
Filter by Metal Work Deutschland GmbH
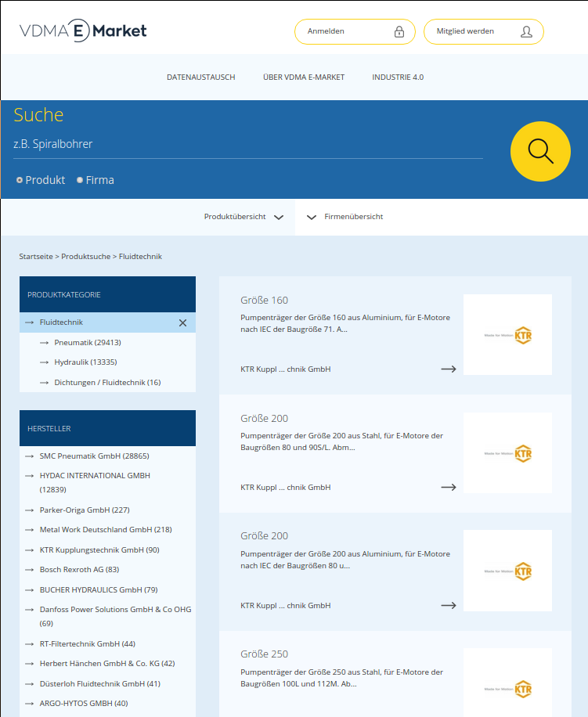pyautogui.click(x=106, y=529)
